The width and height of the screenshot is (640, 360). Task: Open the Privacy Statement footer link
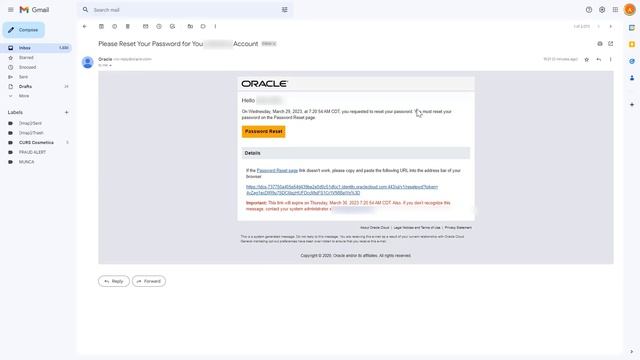pos(458,228)
